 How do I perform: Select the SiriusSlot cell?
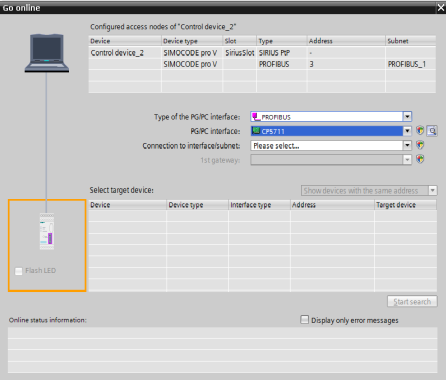click(239, 53)
